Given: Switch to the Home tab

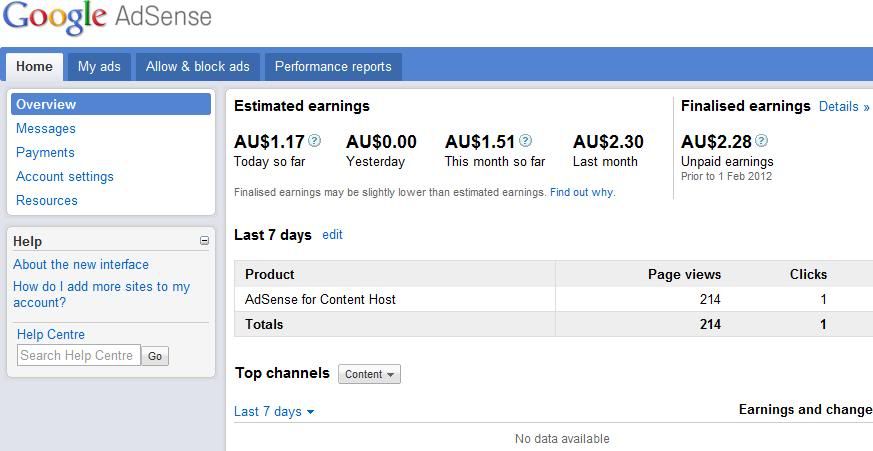Looking at the screenshot, I should [35, 67].
